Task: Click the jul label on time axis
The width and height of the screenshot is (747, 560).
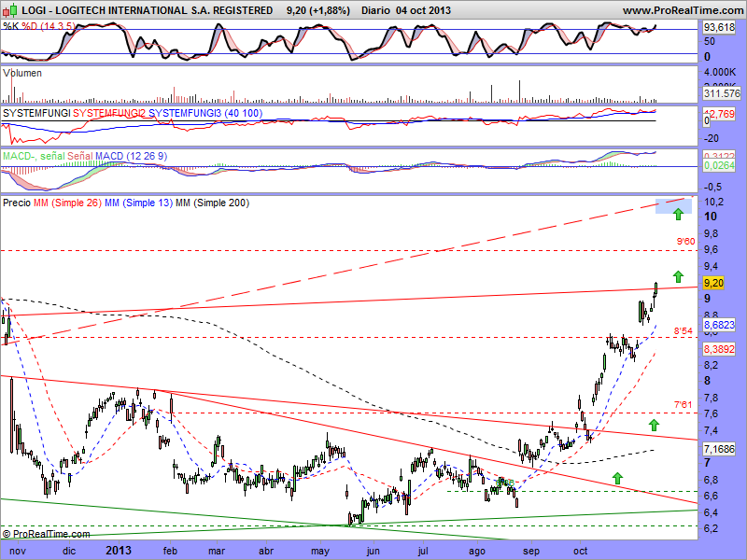Action: [x=423, y=551]
